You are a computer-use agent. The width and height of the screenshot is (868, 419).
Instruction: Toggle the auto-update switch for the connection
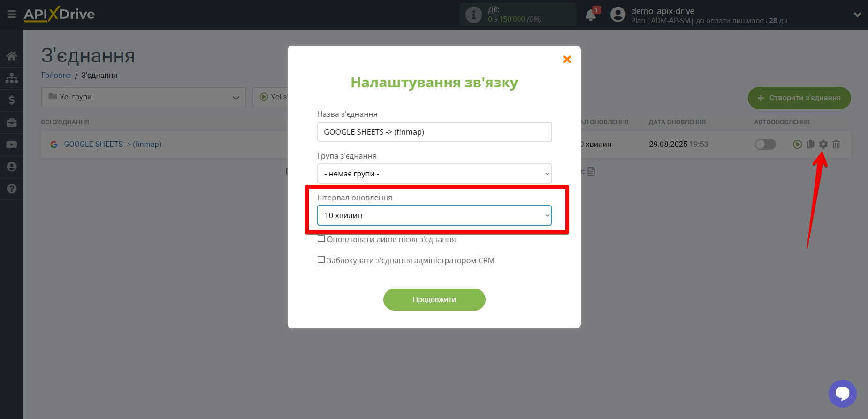(x=765, y=144)
